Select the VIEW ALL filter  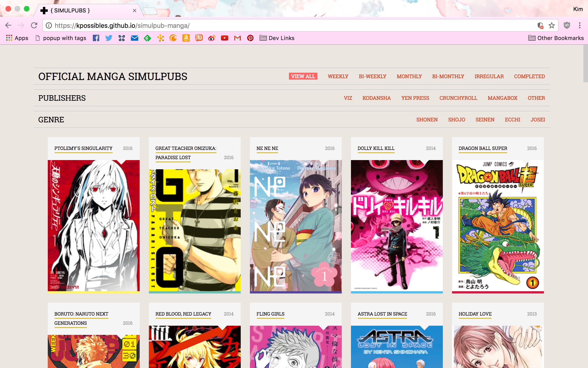coord(303,76)
